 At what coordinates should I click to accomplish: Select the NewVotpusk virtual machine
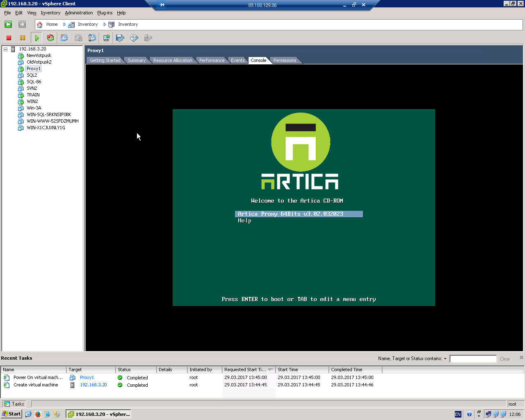pyautogui.click(x=39, y=55)
